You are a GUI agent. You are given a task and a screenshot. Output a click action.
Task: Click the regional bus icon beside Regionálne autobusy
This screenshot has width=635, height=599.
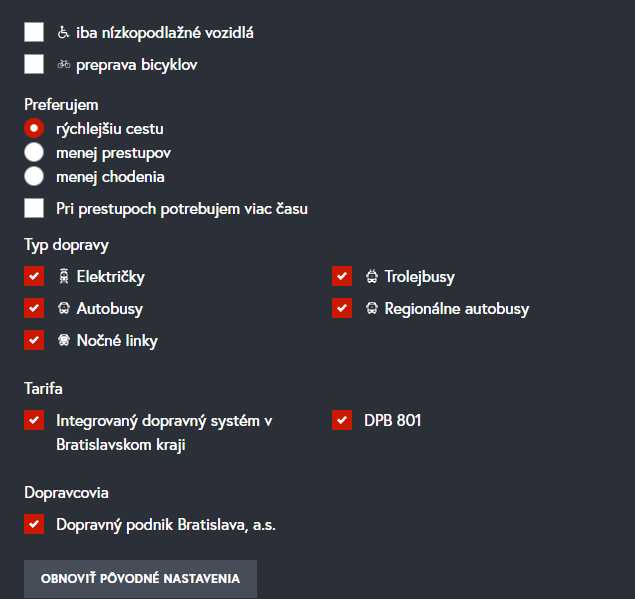pos(372,309)
